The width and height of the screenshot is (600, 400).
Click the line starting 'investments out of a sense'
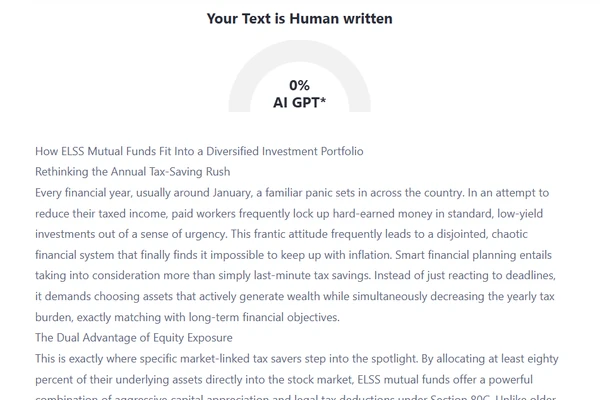click(x=281, y=234)
